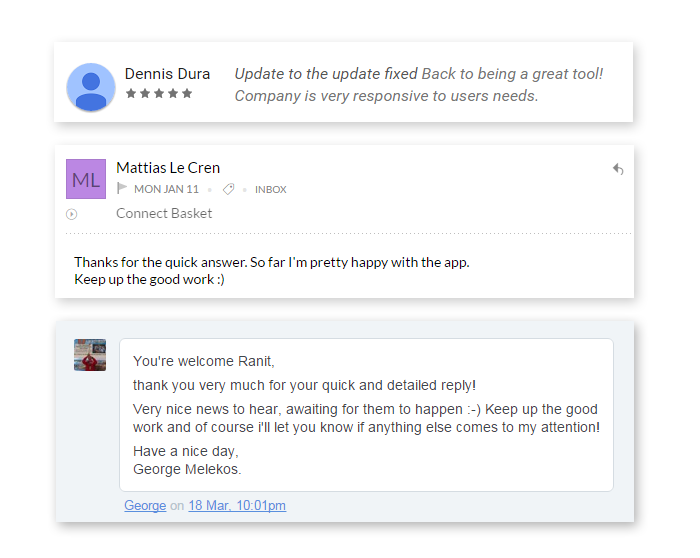
Task: Click the Connect Basket subject line
Action: tap(164, 213)
